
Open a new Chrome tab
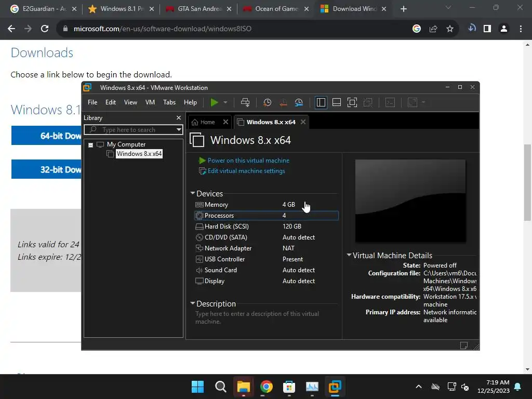coord(403,9)
